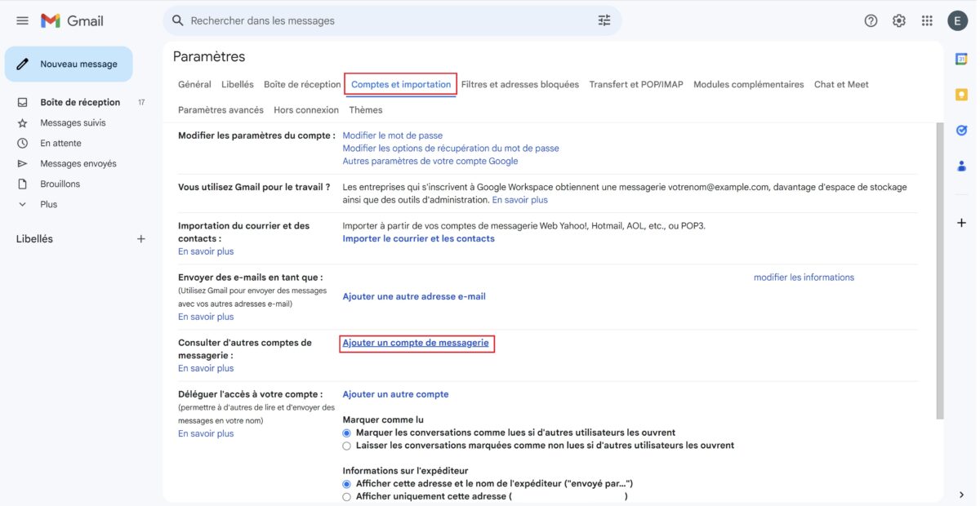Select Afficher uniquement cette adresse option

pos(345,496)
